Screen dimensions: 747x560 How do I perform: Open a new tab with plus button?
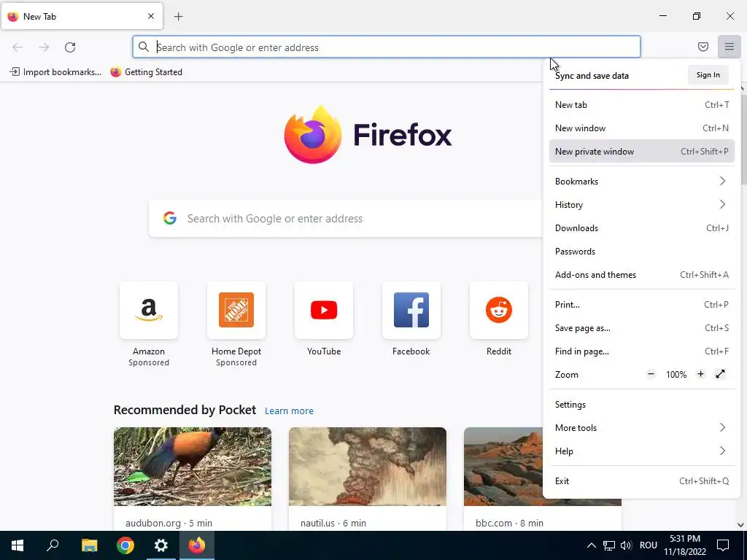(x=178, y=17)
